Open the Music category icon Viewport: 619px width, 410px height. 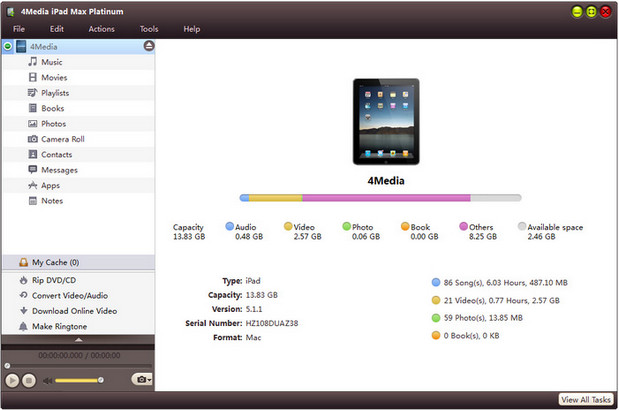coord(33,62)
